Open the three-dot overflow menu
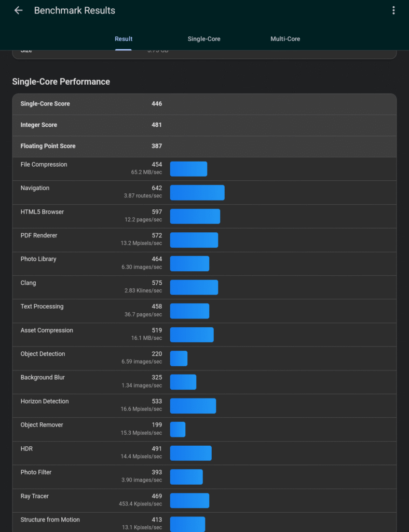Image resolution: width=409 pixels, height=532 pixels. [393, 10]
